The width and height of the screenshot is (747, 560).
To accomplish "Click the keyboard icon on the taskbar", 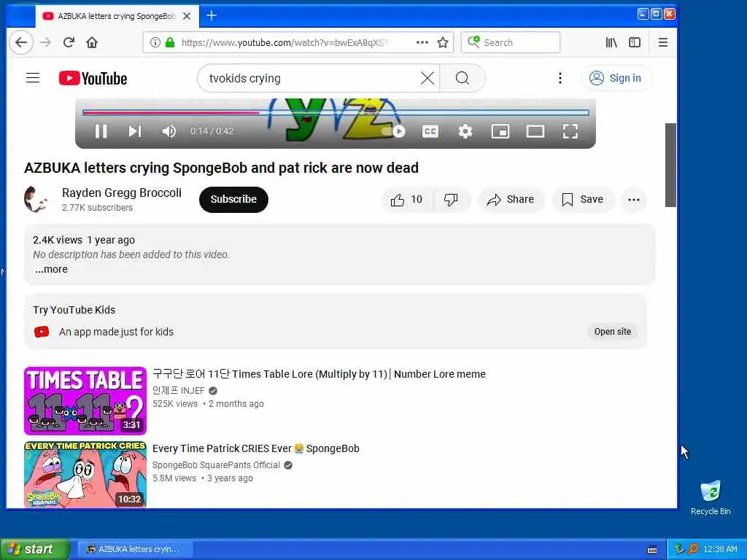I will point(652,550).
